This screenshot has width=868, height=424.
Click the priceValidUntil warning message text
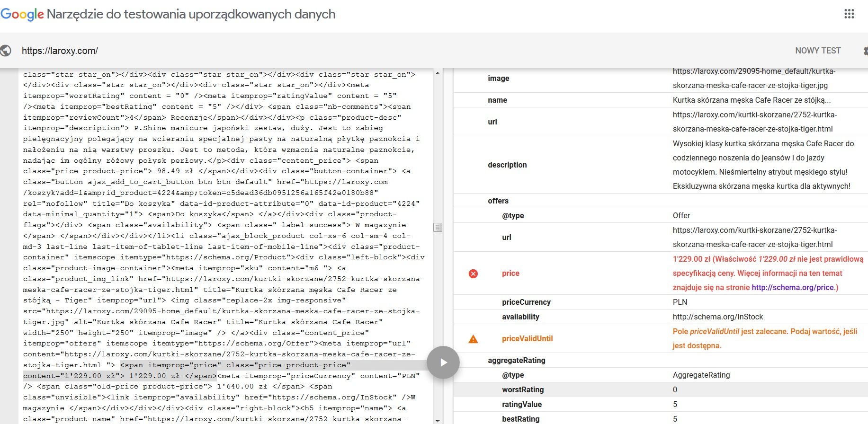tap(765, 339)
